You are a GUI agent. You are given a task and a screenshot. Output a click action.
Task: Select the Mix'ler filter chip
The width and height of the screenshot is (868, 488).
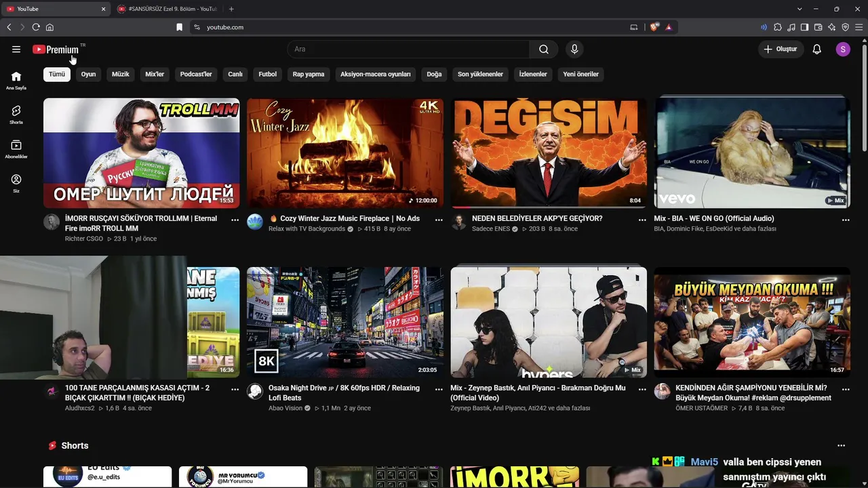155,74
